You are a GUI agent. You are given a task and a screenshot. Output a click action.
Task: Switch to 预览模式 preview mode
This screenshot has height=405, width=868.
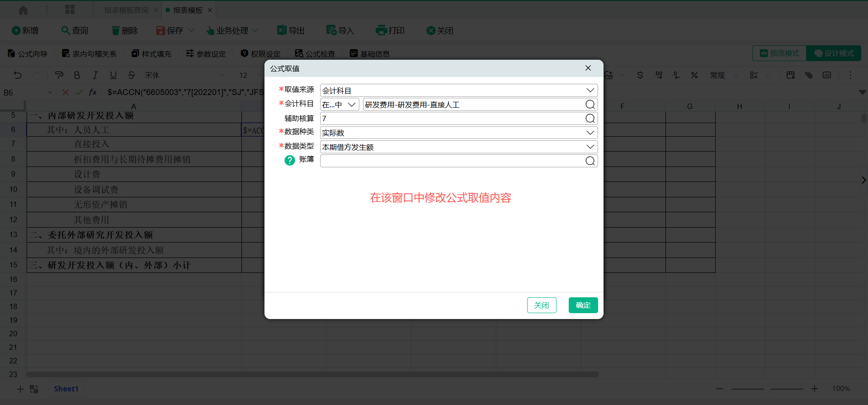(x=779, y=53)
